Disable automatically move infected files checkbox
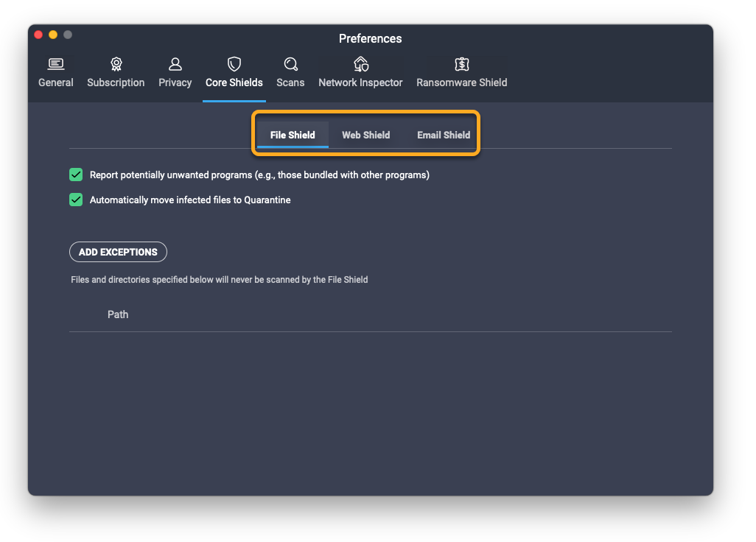Image resolution: width=756 pixels, height=542 pixels. click(76, 200)
